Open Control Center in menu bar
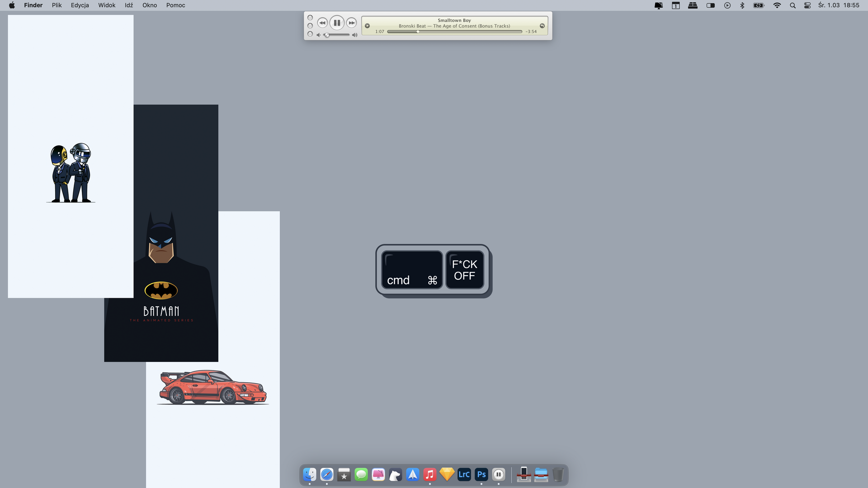 coord(807,5)
